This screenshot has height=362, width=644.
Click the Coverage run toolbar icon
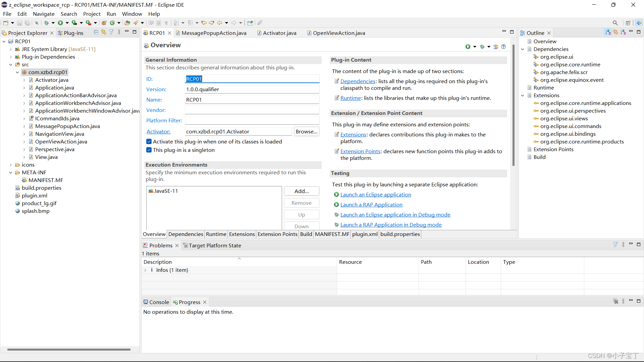74,23
